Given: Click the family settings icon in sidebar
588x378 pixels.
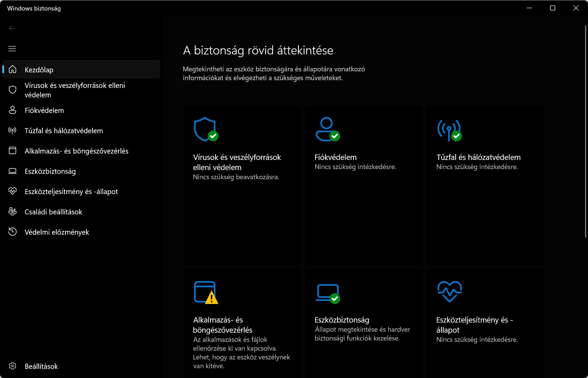Looking at the screenshot, I should point(13,212).
